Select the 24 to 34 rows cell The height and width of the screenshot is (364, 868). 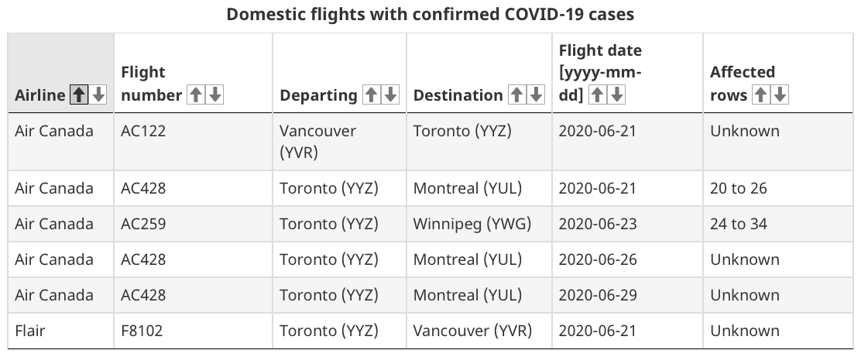[x=777, y=224]
